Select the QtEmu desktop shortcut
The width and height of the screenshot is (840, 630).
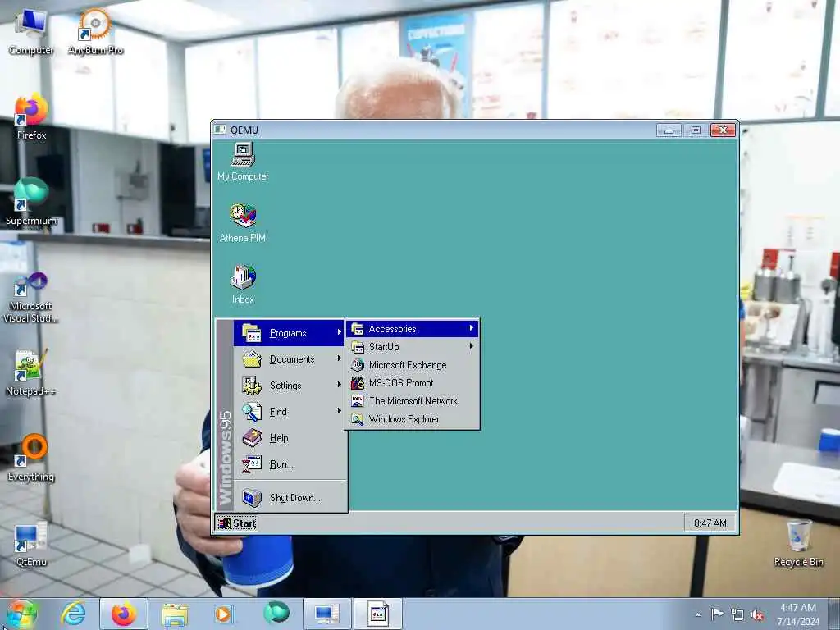31,544
